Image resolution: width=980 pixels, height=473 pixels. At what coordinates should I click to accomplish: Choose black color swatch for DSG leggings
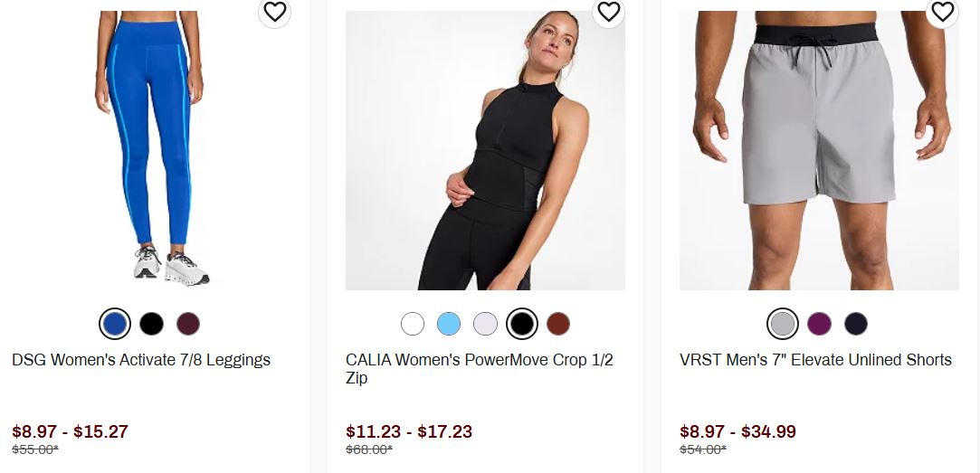(151, 324)
